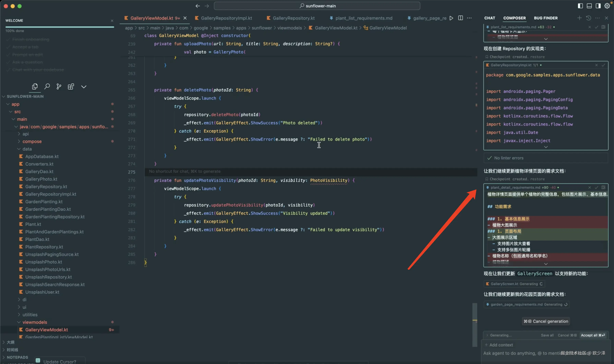This screenshot has width=614, height=364.
Task: Expand the plant_detail_requirements.md diff block
Action: 546,264
